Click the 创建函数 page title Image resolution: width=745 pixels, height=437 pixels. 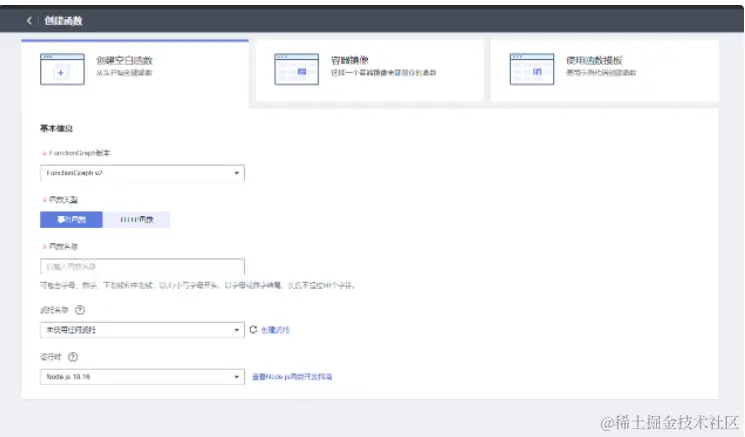click(x=63, y=20)
